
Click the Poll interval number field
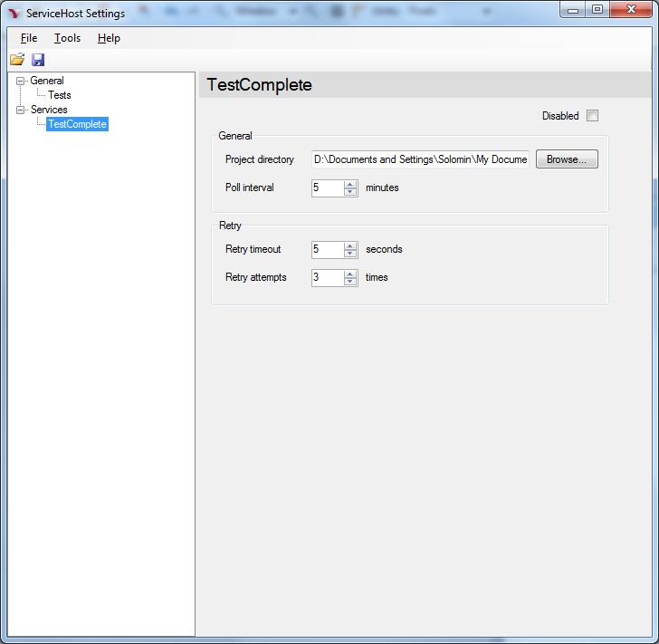click(x=328, y=188)
